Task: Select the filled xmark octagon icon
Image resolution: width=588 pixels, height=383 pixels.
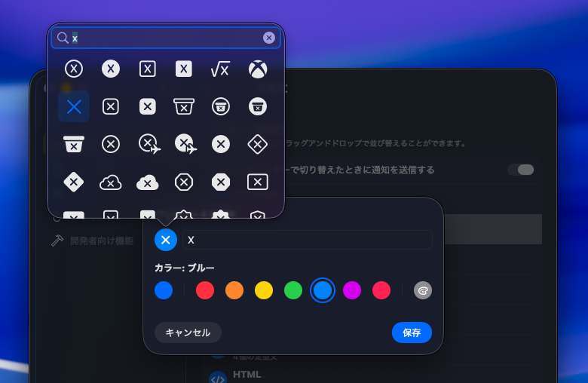Action: coord(220,182)
